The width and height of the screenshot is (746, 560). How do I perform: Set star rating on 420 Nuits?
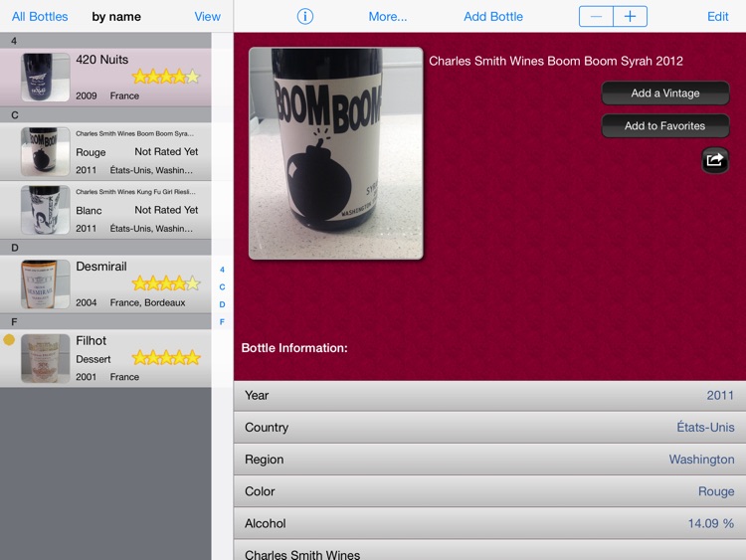point(166,77)
